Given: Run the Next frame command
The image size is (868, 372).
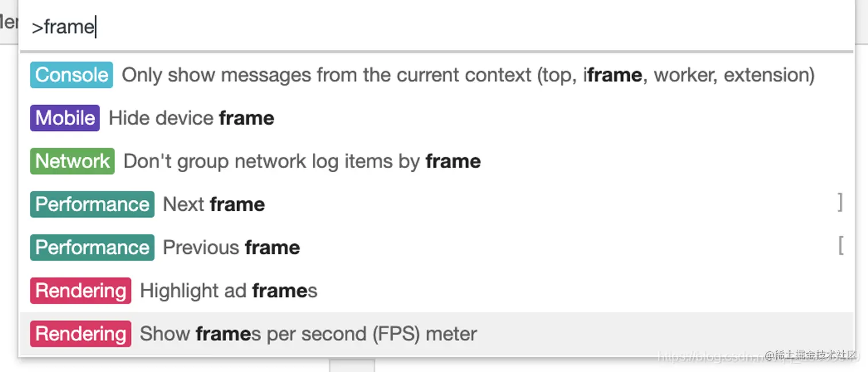Looking at the screenshot, I should click(214, 204).
